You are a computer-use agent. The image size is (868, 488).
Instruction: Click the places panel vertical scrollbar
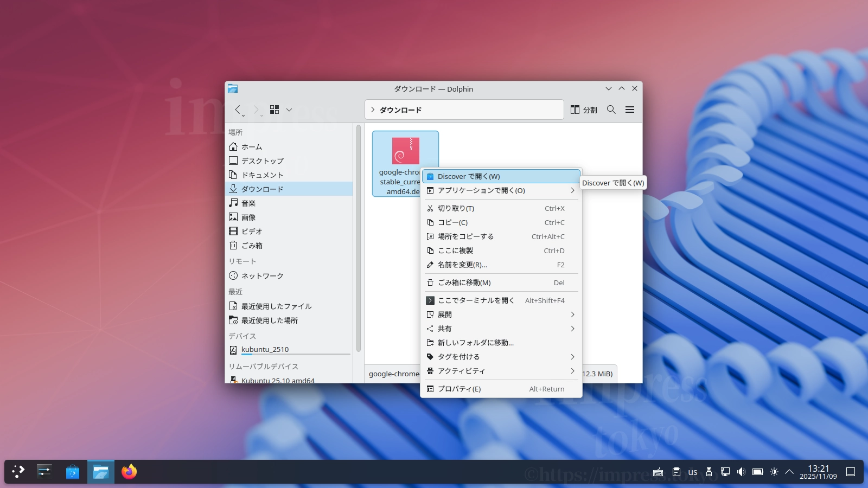359,239
